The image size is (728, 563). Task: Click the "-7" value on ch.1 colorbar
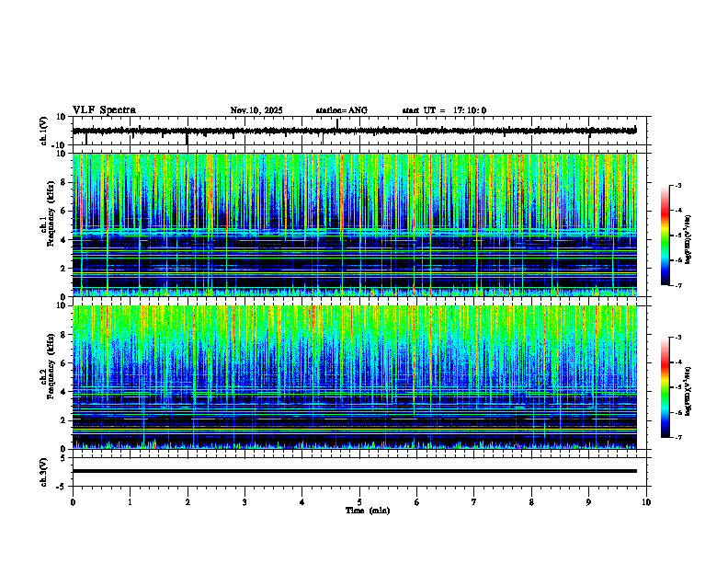pos(677,285)
